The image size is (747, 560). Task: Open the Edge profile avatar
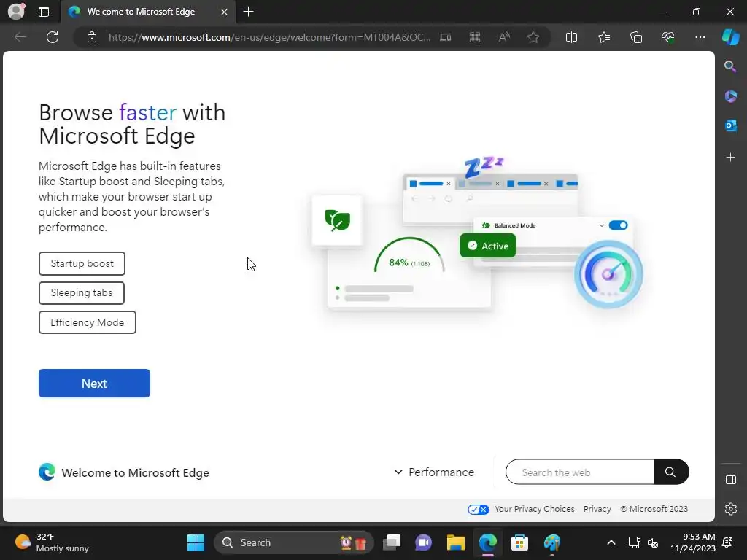16,12
